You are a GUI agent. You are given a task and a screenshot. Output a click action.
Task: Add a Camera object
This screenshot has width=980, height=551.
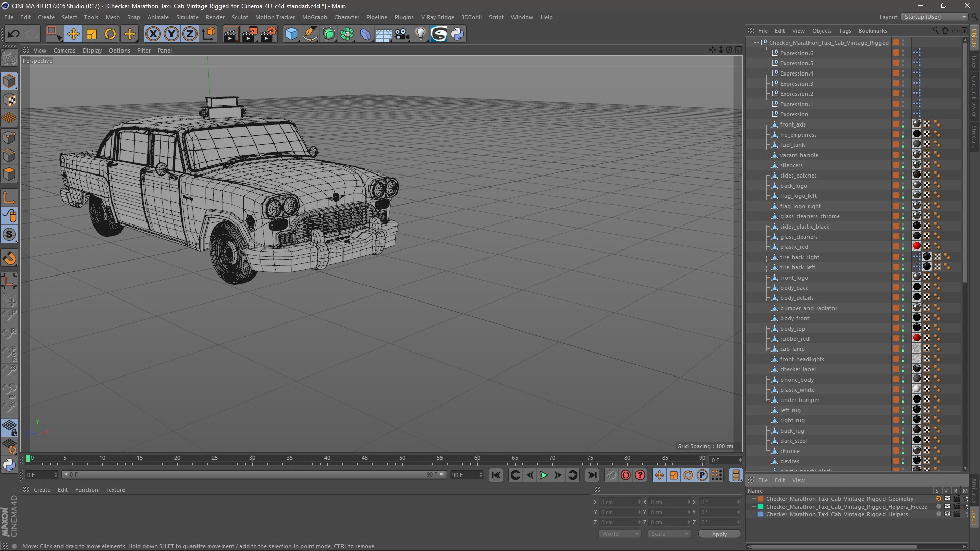point(402,34)
